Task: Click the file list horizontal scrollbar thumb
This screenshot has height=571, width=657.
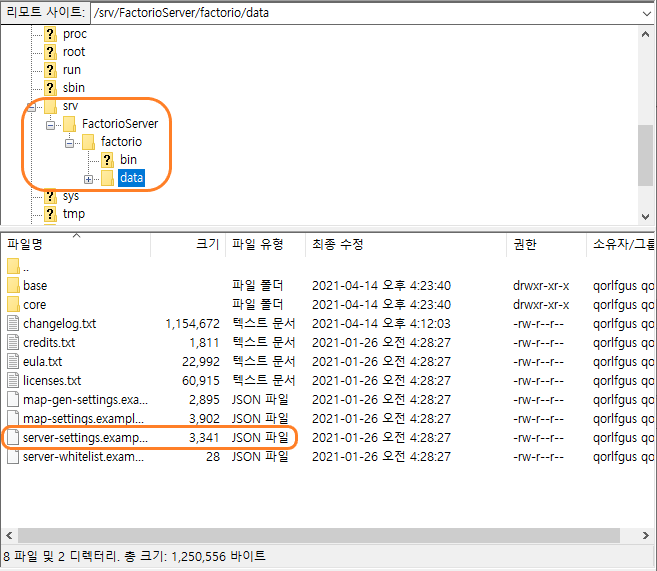Action: click(x=318, y=535)
